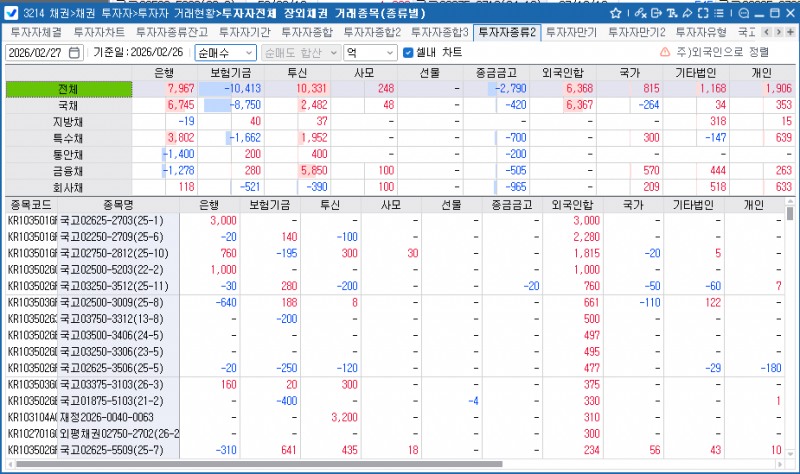The width and height of the screenshot is (800, 474).
Task: Click the scroll-down arrow of lower table
Action: (790, 453)
